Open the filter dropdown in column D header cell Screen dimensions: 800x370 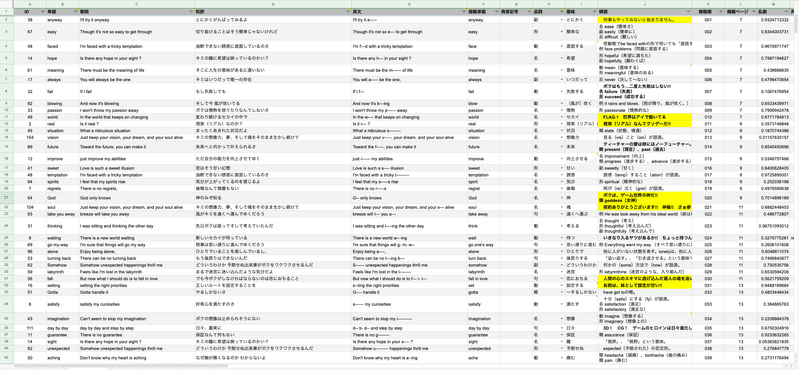click(347, 11)
